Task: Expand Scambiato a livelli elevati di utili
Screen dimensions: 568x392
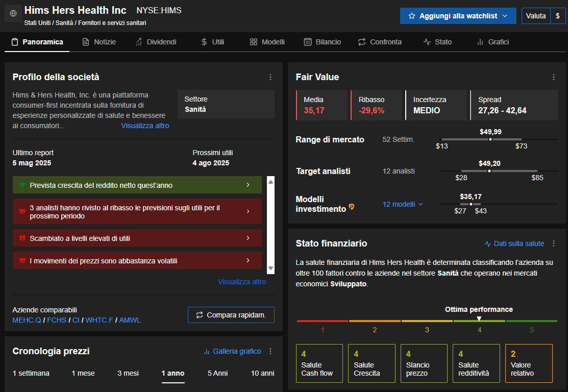Action: click(248, 238)
